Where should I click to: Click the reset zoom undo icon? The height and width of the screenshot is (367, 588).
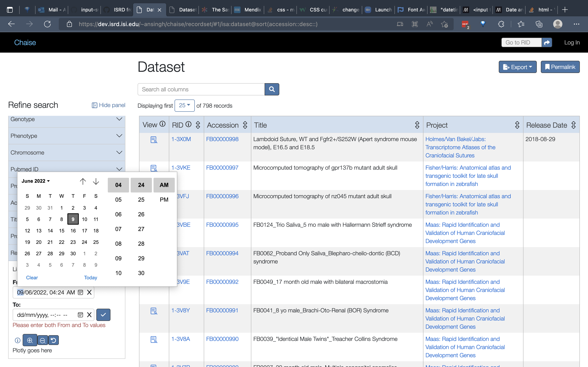[53, 340]
